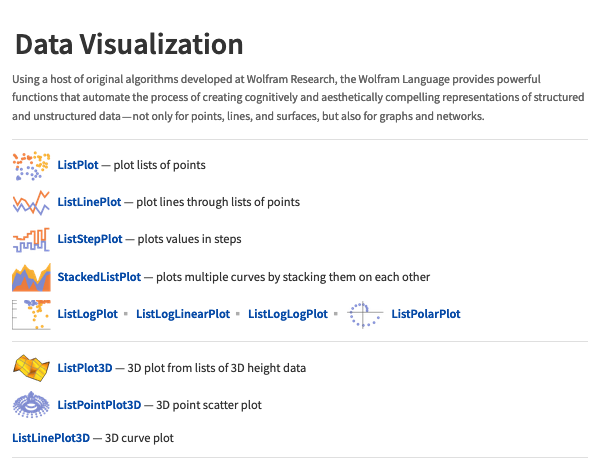Viewport: 600px width, 467px height.
Task: Visit the ListPlot3D function link
Action: click(85, 368)
